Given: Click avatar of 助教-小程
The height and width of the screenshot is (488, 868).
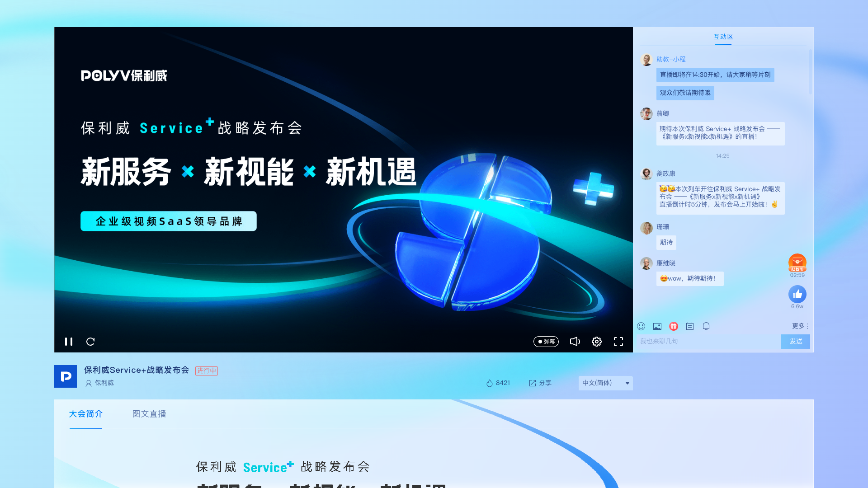Looking at the screenshot, I should (646, 60).
